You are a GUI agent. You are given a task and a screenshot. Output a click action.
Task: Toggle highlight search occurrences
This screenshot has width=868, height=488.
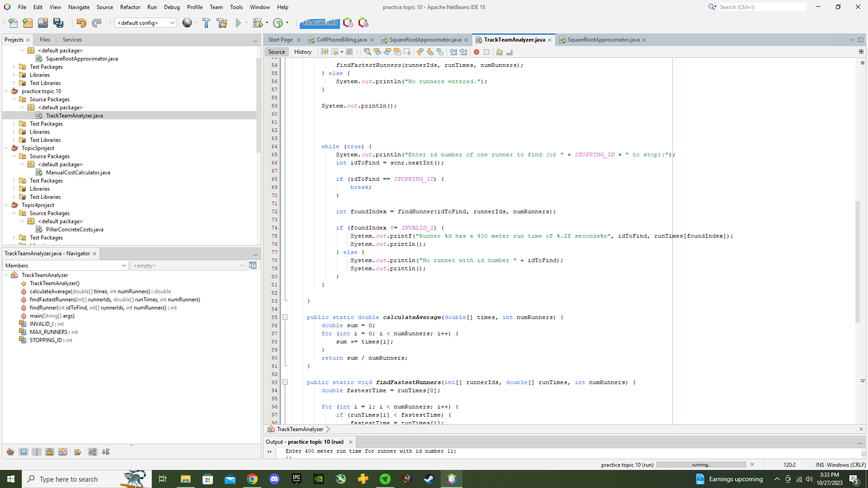pyautogui.click(x=397, y=52)
